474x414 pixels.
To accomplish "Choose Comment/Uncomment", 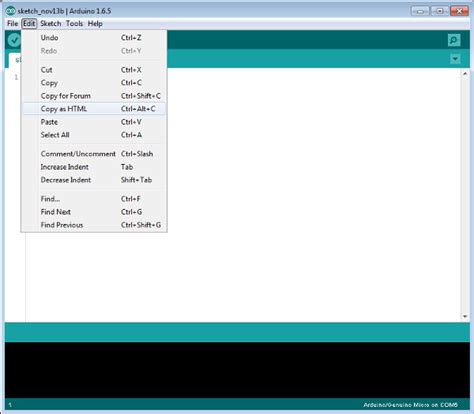I will (94, 154).
